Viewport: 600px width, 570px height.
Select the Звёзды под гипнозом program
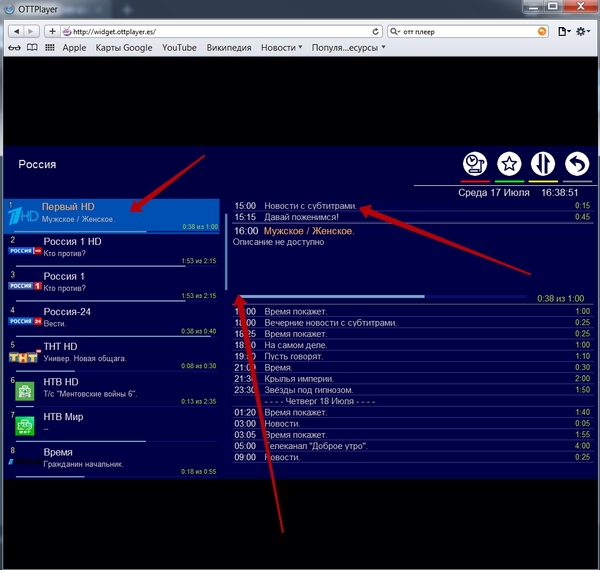click(x=412, y=390)
